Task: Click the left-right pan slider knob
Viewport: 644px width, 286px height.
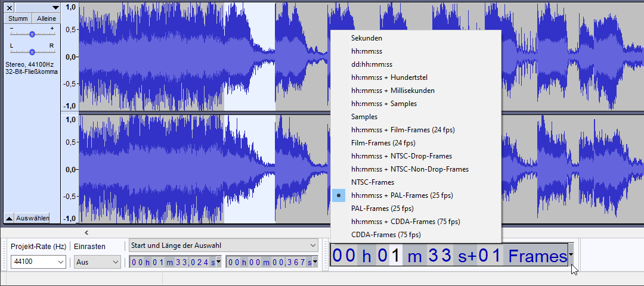Action: (32, 51)
